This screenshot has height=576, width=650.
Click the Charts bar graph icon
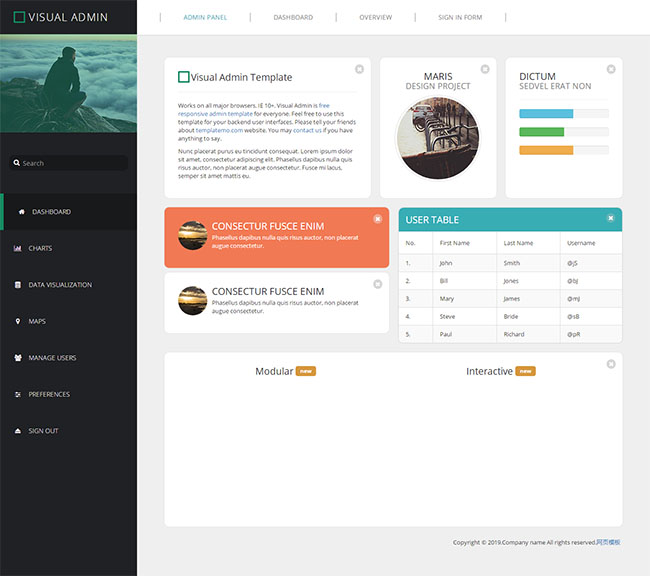click(x=18, y=248)
